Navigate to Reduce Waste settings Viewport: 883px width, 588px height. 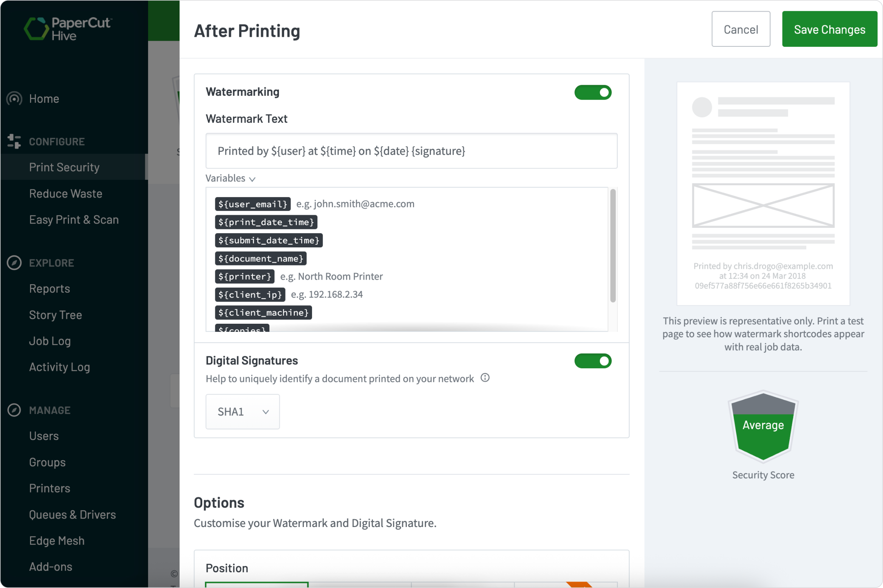66,193
